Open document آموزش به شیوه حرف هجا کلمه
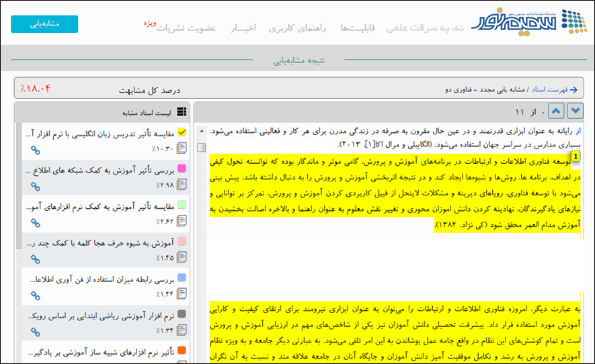Image resolution: width=595 pixels, height=364 pixels. [x=100, y=243]
